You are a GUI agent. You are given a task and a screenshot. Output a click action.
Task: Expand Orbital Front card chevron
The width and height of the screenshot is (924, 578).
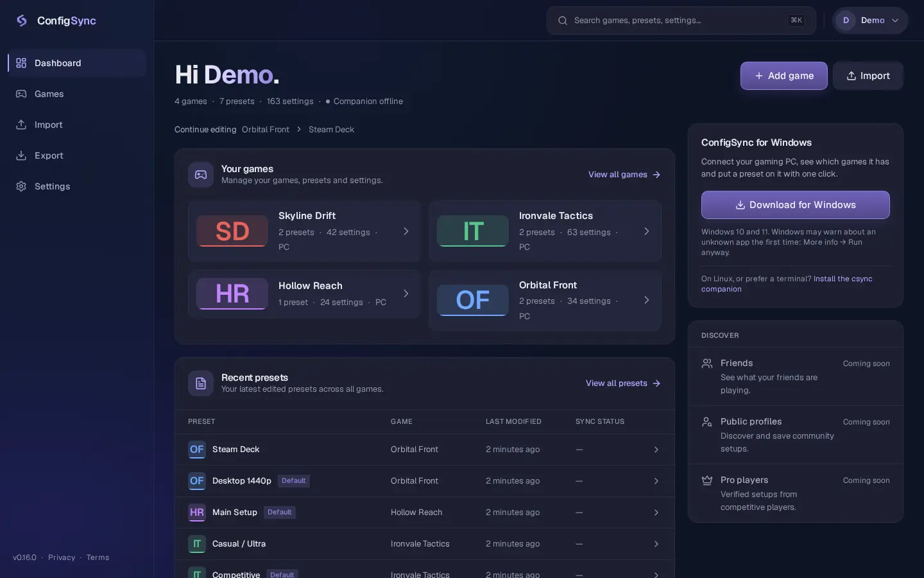coord(647,300)
